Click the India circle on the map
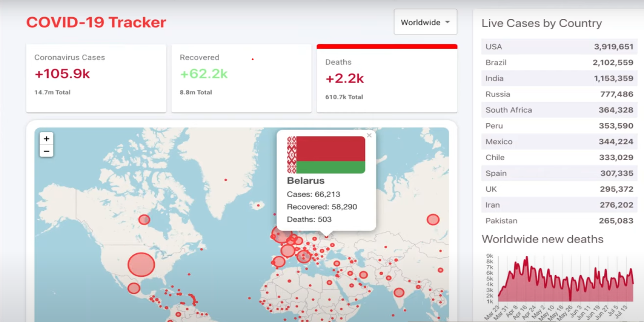This screenshot has width=644, height=322. (399, 293)
